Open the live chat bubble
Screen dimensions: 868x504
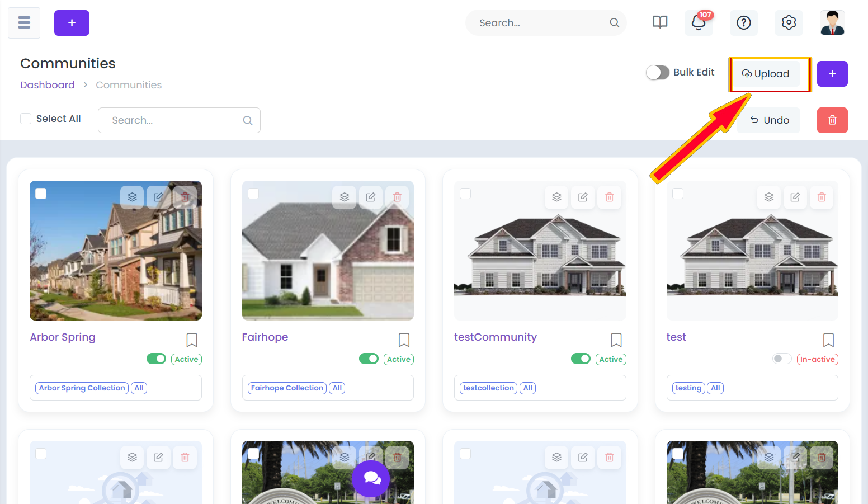pos(371,479)
